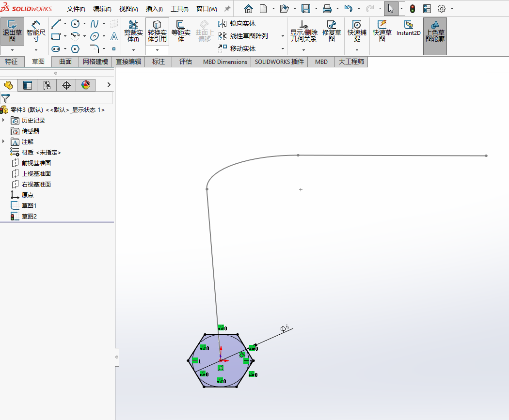
Task: Expand the 历史记录 history tree node
Action: pyautogui.click(x=4, y=120)
